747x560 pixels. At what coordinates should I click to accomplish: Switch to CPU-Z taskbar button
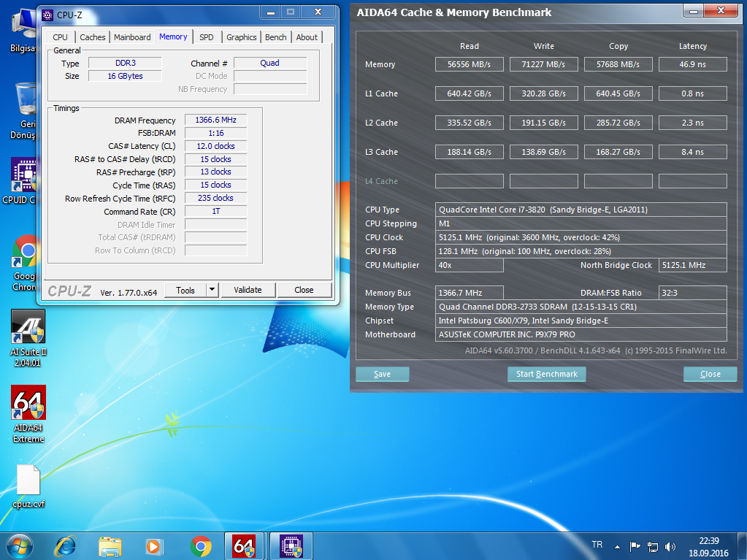[x=291, y=546]
